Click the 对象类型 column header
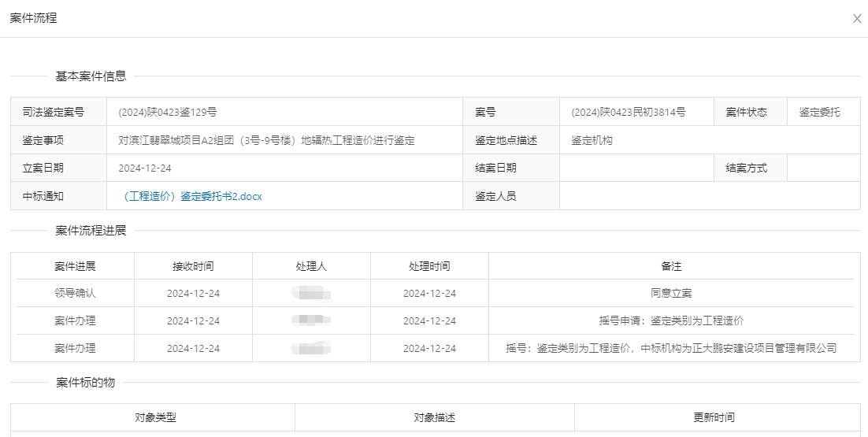The height and width of the screenshot is (437, 868). (155, 418)
